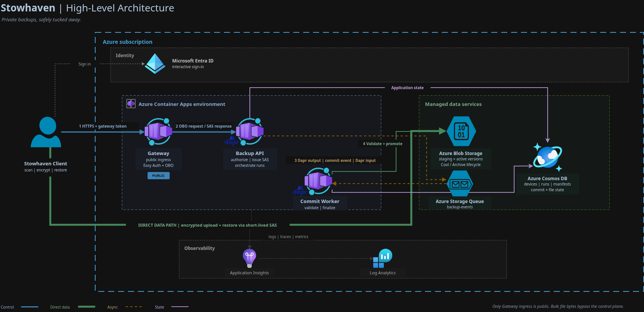Screen dimensions: 644x312
Task: Click the purple State legend line
Action: tap(180, 307)
